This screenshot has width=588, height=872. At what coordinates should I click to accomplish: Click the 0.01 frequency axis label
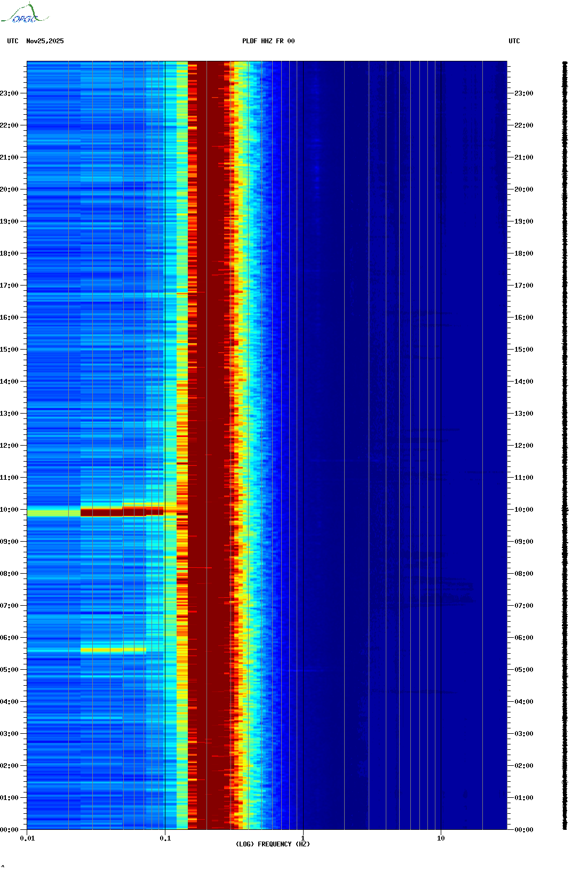[x=27, y=838]
